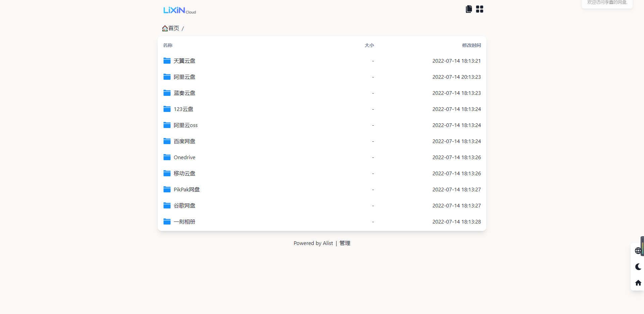Open the 移动云盘 folder name
The height and width of the screenshot is (314, 644).
pos(184,174)
